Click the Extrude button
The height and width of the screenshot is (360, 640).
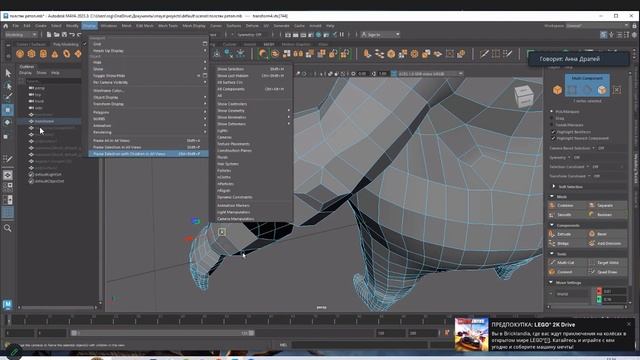pos(567,234)
